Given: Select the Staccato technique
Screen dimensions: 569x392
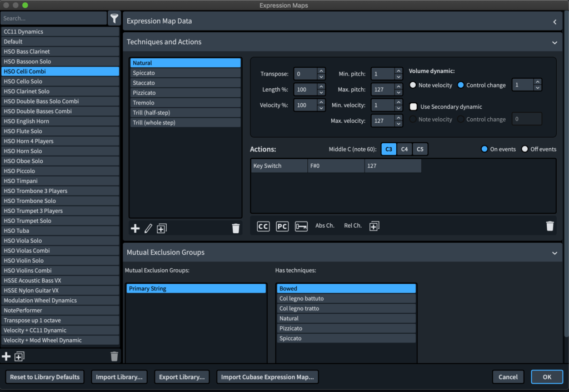Looking at the screenshot, I should coord(186,83).
